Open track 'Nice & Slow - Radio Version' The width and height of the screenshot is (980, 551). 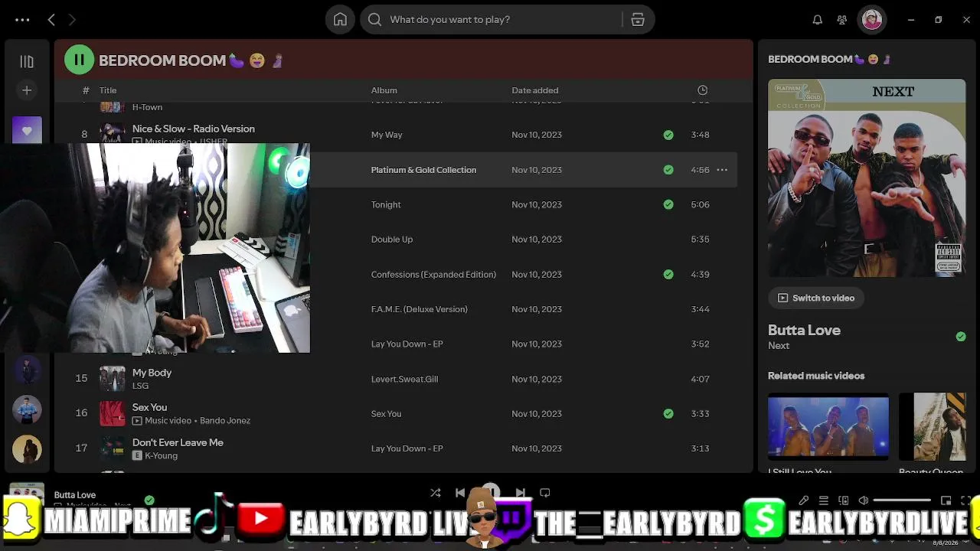(x=194, y=129)
